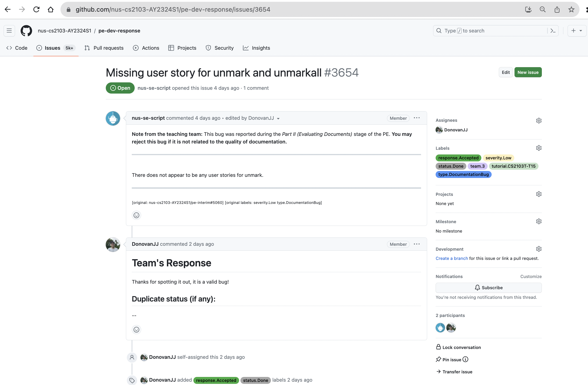The height and width of the screenshot is (385, 588).
Task: Click the Milestone gear icon
Action: (x=538, y=221)
